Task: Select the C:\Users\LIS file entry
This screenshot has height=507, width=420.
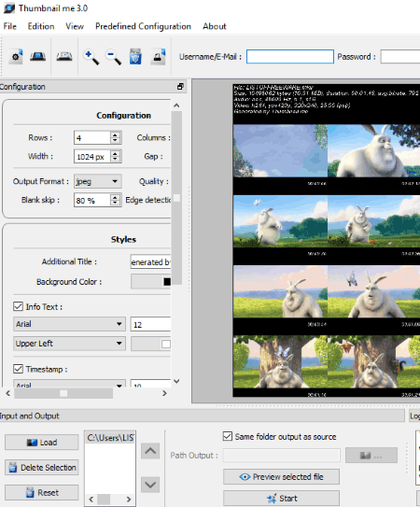Action: pyautogui.click(x=110, y=438)
